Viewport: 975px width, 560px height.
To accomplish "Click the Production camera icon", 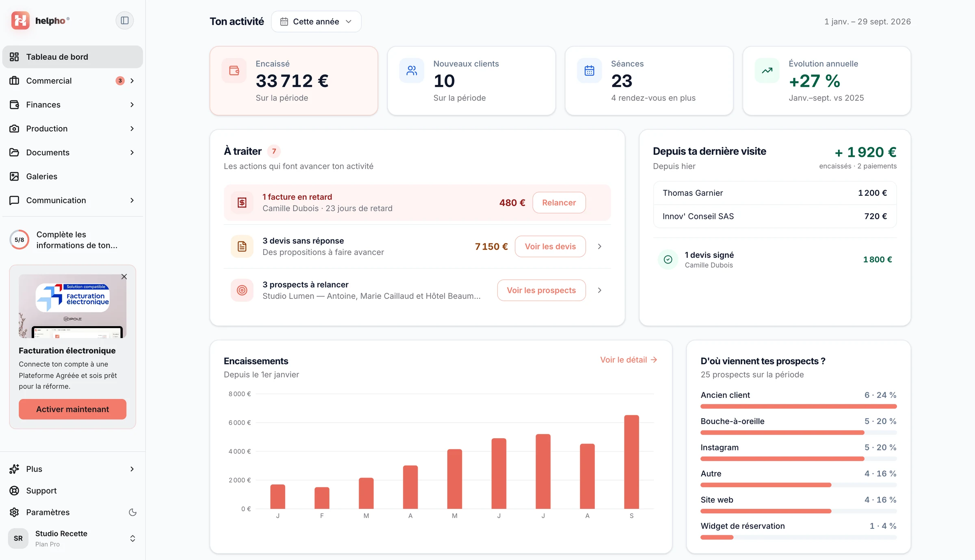I will click(x=14, y=128).
